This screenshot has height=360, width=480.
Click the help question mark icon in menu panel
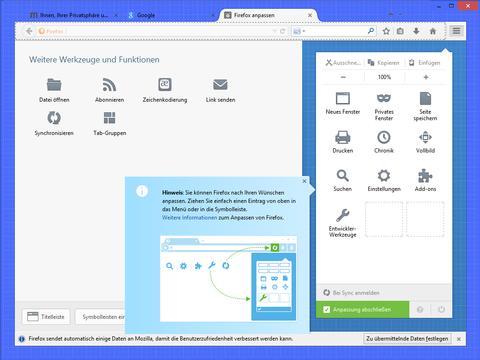420,309
